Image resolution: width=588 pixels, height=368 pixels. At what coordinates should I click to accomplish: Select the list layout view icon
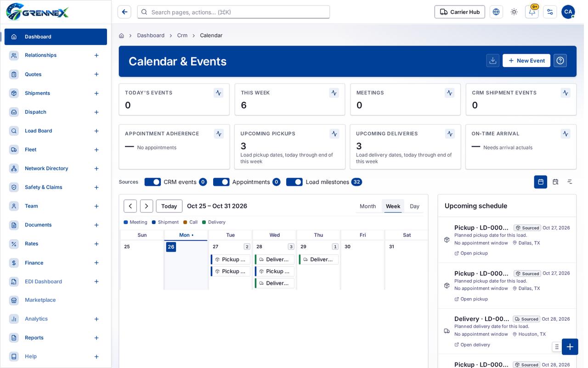click(x=570, y=182)
